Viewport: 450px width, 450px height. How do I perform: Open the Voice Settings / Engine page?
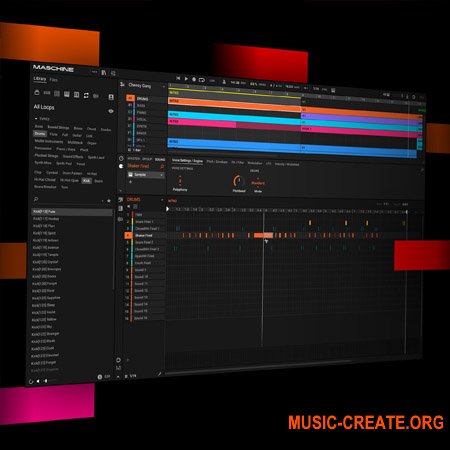[x=187, y=161]
